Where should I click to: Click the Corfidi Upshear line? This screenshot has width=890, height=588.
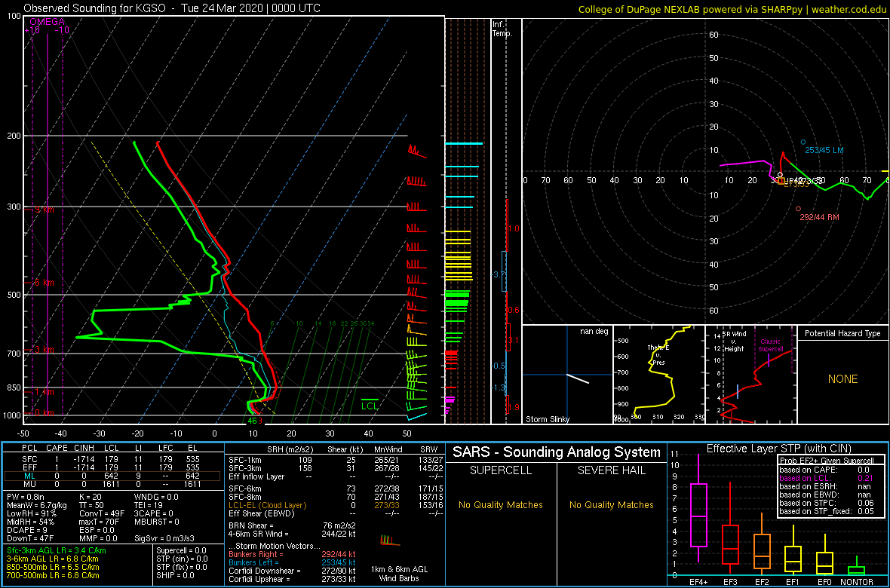coord(293,580)
